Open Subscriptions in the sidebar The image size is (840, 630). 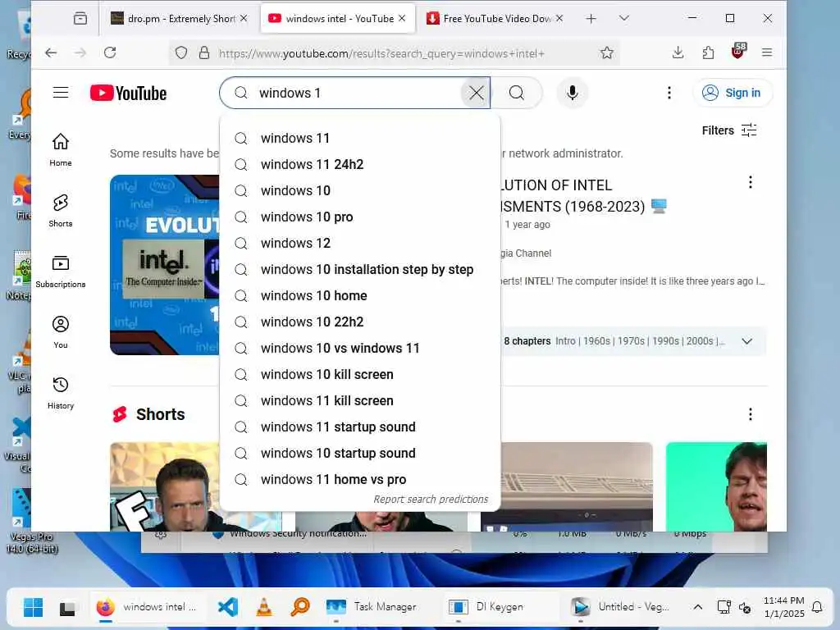(61, 272)
